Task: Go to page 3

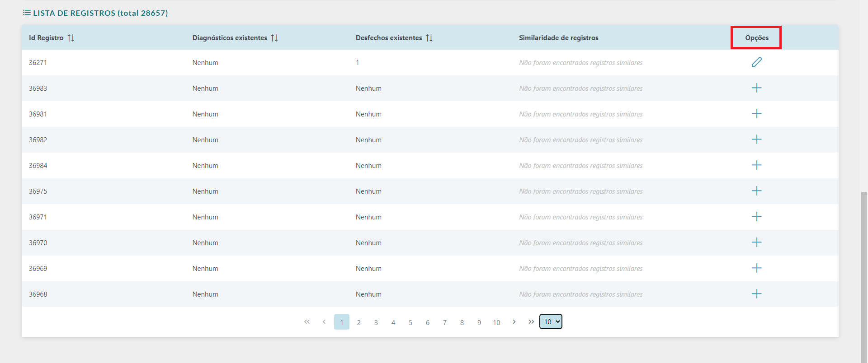Action: [x=376, y=322]
